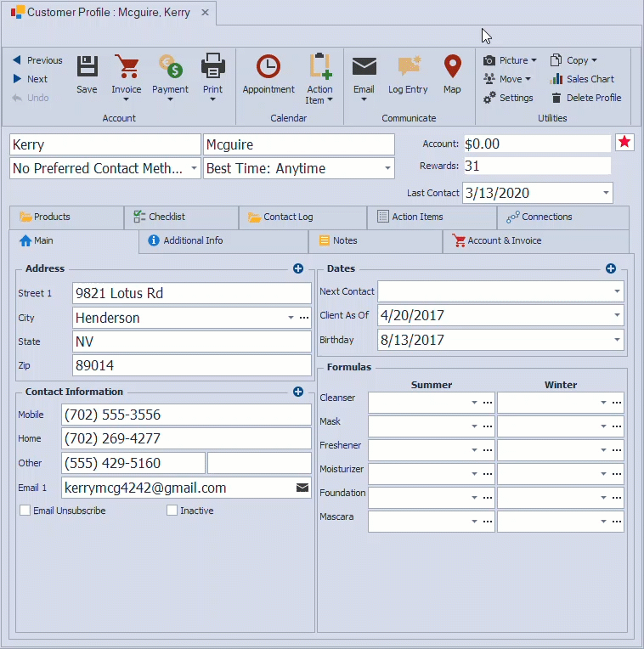Click the Save floppy disk icon
The image size is (644, 649).
tap(87, 66)
